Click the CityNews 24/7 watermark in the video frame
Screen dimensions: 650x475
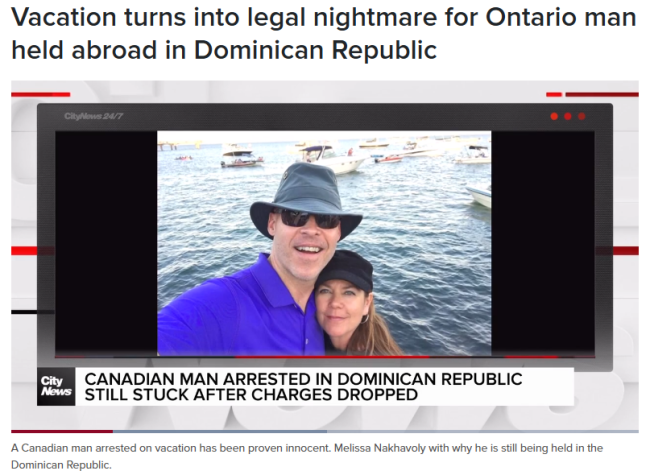point(93,116)
